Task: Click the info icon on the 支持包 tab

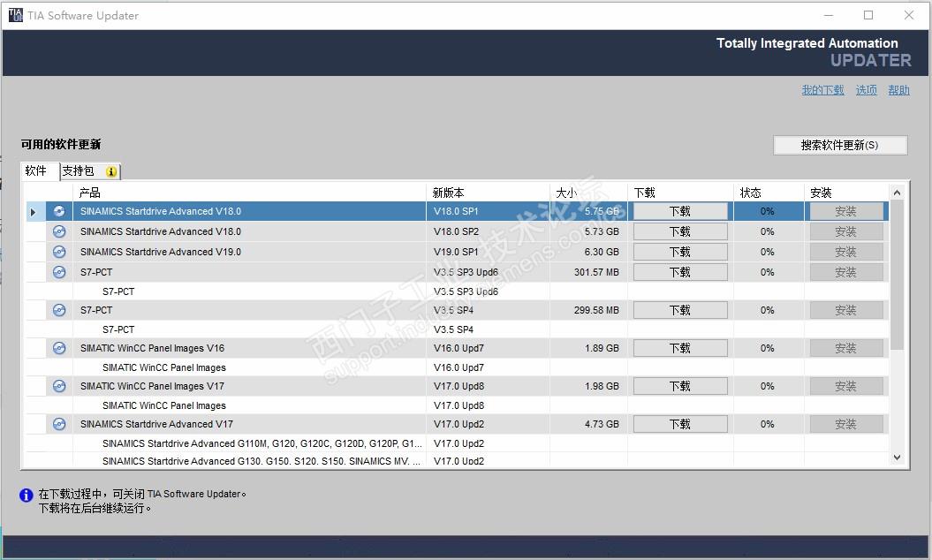Action: click(111, 172)
